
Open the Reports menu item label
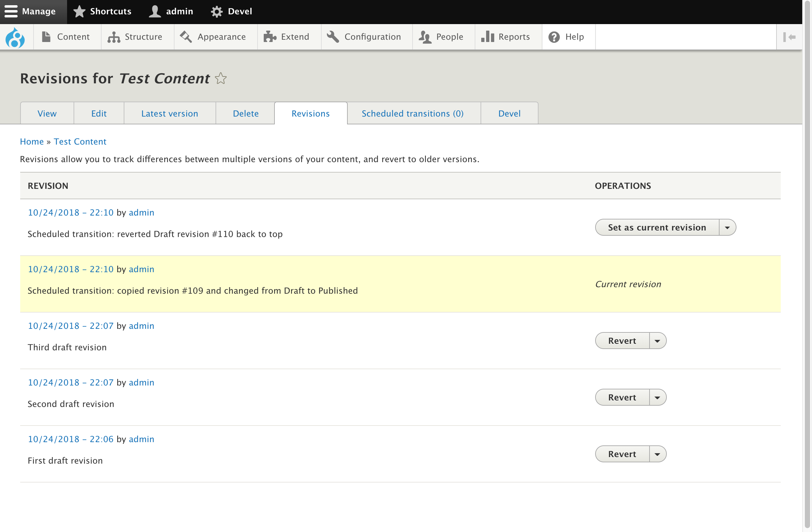[514, 37]
